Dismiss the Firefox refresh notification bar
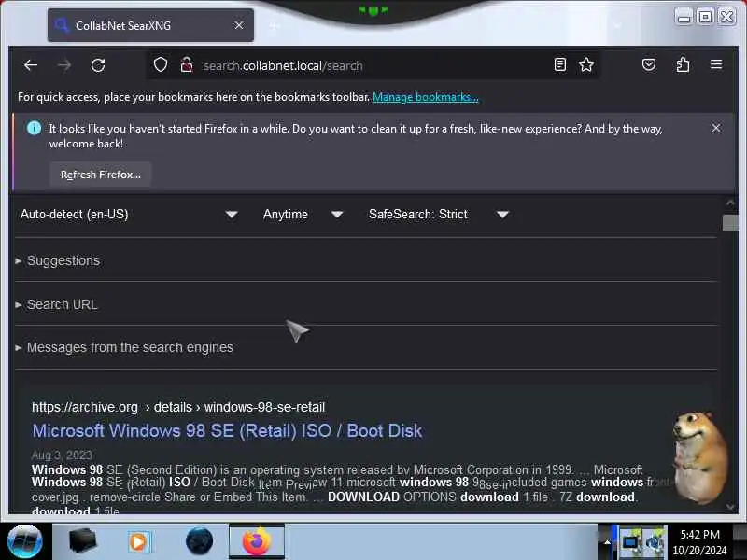 click(x=715, y=128)
